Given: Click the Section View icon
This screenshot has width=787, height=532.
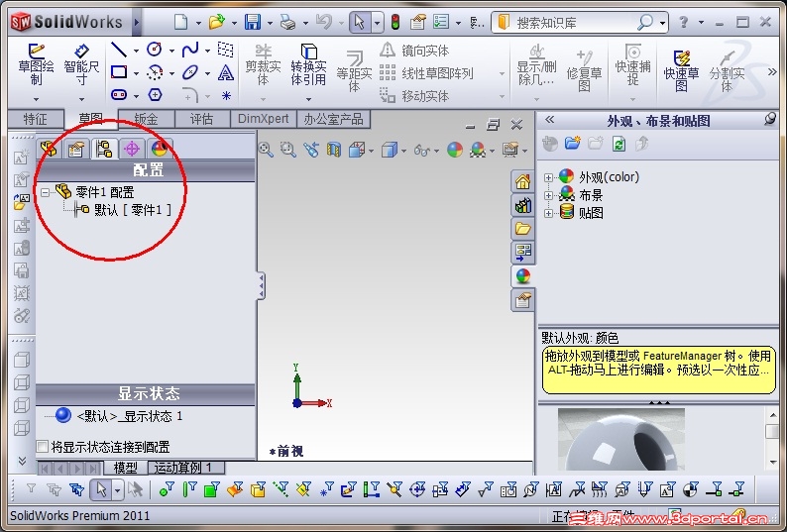Looking at the screenshot, I should point(334,149).
